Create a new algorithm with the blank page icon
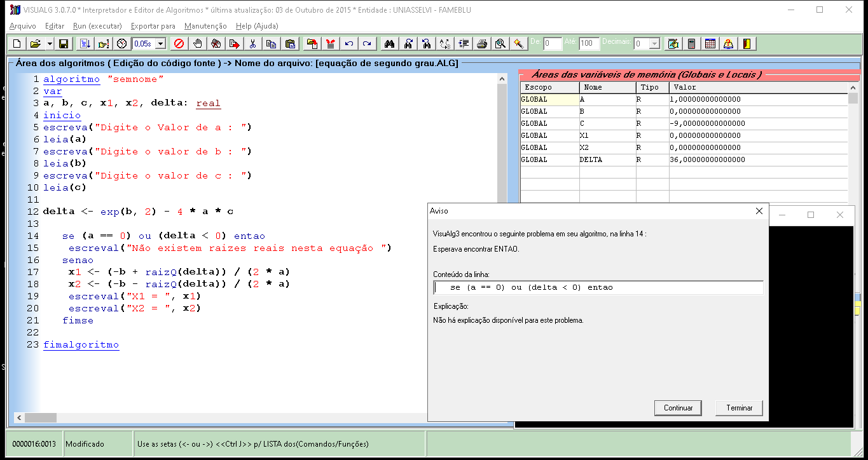 [17, 44]
